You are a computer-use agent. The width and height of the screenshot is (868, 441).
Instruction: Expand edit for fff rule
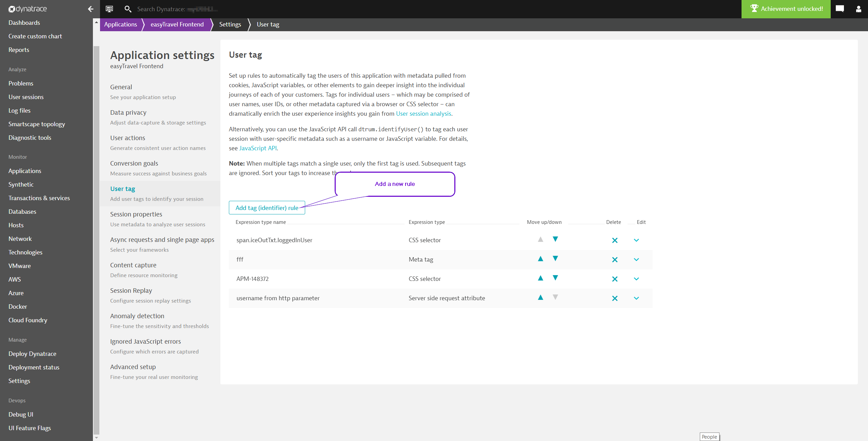tap(636, 260)
